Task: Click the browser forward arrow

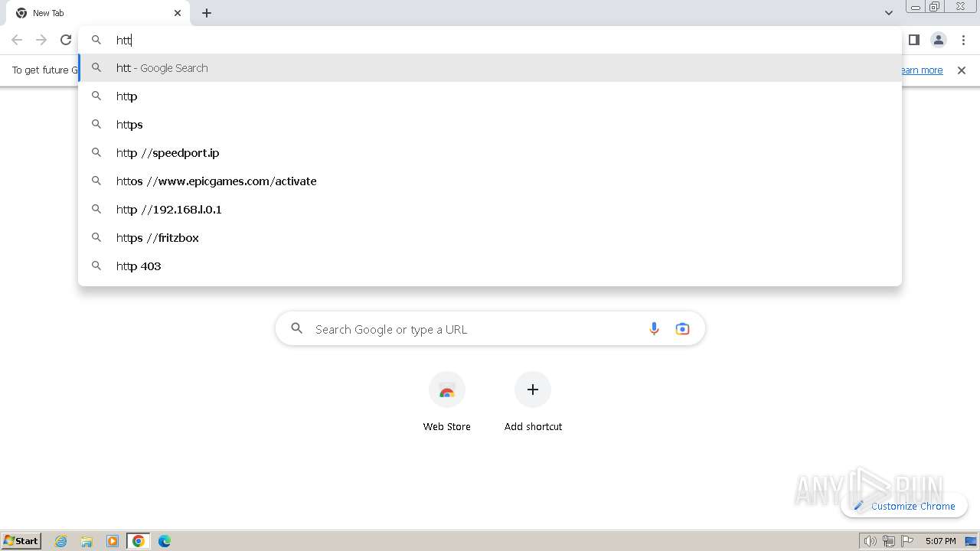Action: pyautogui.click(x=41, y=40)
